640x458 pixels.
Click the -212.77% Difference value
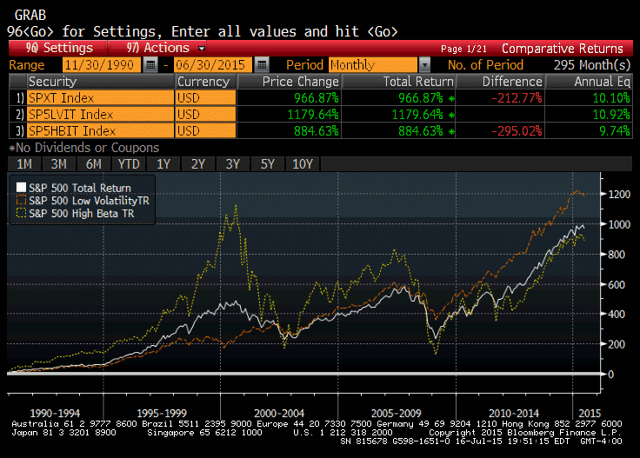click(x=517, y=98)
